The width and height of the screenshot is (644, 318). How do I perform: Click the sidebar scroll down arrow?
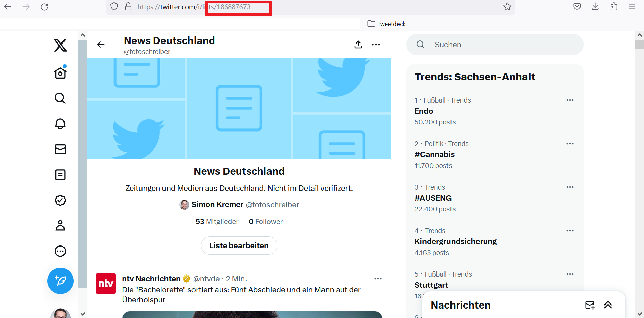coord(83,314)
